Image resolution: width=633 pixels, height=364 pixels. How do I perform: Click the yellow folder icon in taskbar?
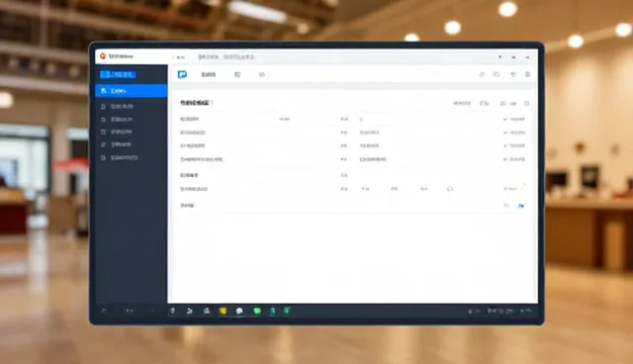click(223, 311)
